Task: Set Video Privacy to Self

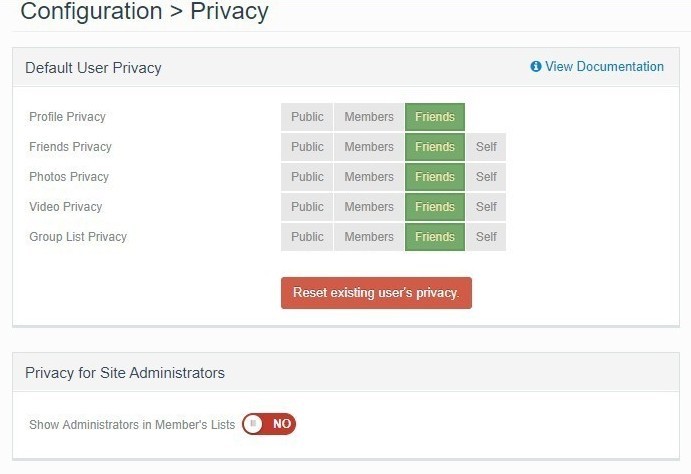Action: pyautogui.click(x=486, y=207)
